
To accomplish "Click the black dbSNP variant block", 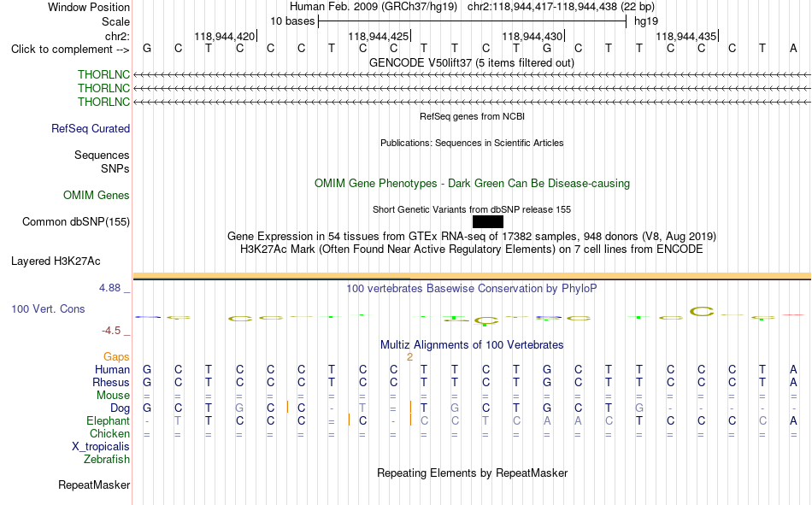I will pyautogui.click(x=488, y=221).
